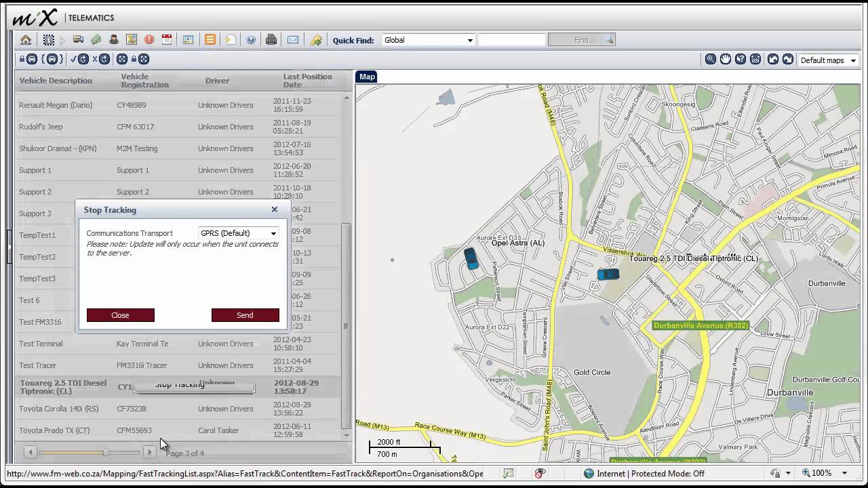Select the map zoom magnifier tool
868x488 pixels.
(711, 60)
